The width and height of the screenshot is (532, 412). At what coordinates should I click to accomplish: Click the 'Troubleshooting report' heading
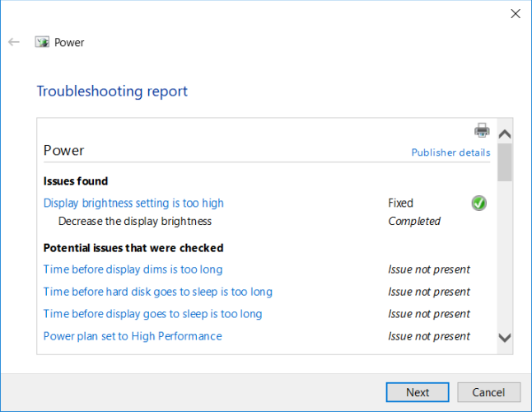[x=112, y=91]
